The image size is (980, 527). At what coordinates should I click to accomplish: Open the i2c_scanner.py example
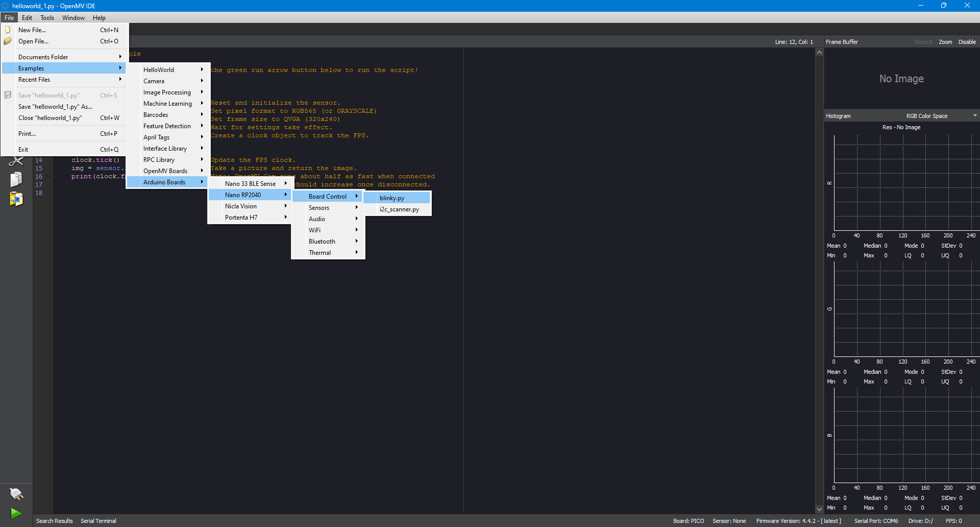397,209
